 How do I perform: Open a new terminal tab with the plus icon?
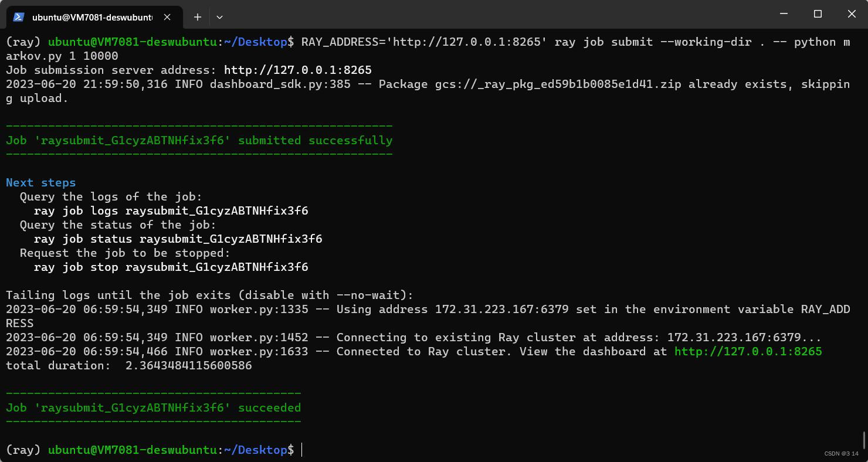coord(197,17)
